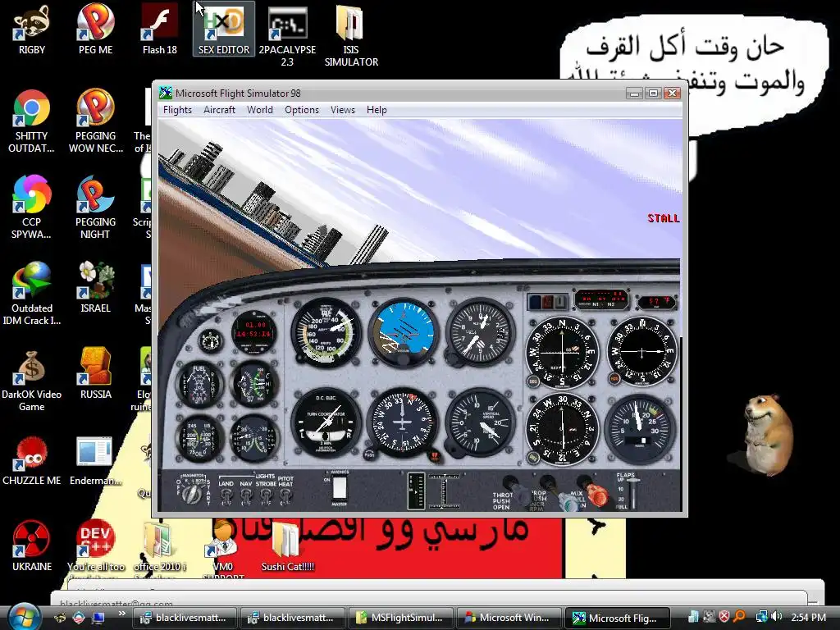Switch to MSFlightSimul... taskbar button
840x630 pixels.
pos(400,618)
